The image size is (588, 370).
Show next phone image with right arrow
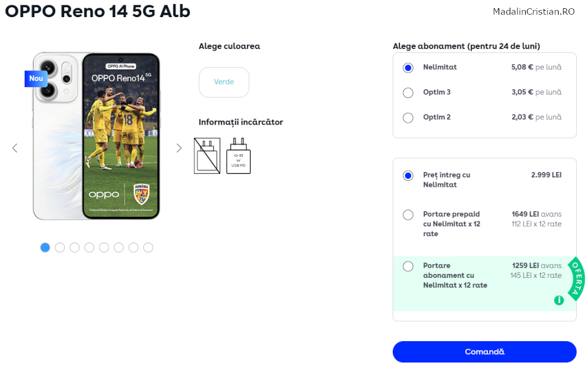coord(179,149)
